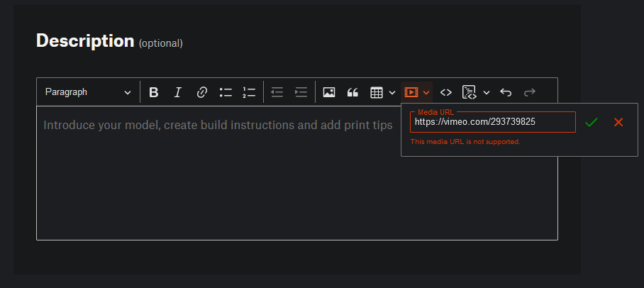Open table options dropdown arrow
This screenshot has width=644, height=288.
392,92
